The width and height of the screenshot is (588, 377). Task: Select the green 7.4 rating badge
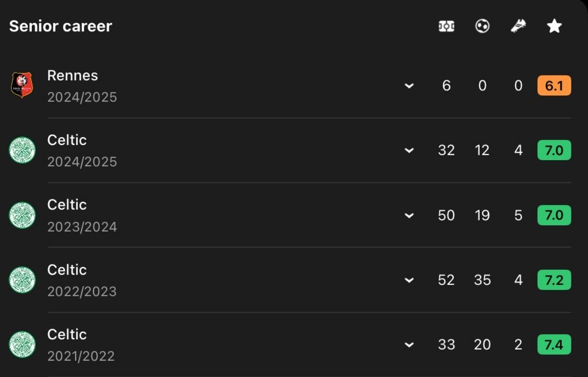coord(554,345)
